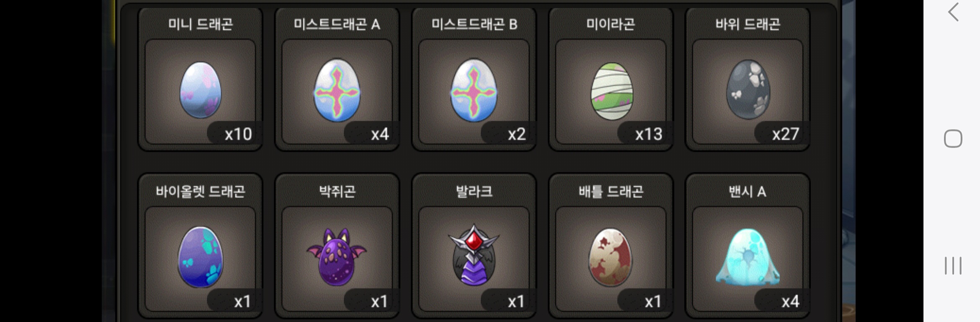
Task: Click the 미니 드래곤 name label
Action: pyautogui.click(x=200, y=24)
